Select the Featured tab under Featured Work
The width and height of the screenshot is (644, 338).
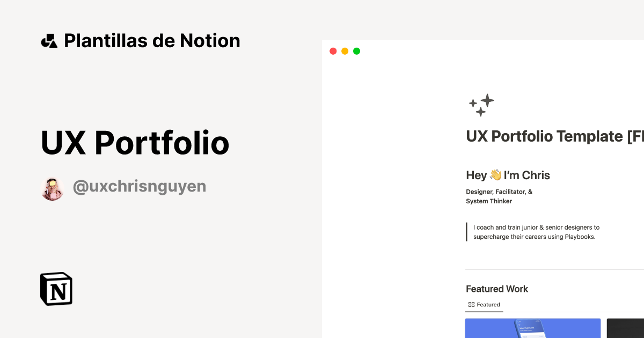click(484, 305)
